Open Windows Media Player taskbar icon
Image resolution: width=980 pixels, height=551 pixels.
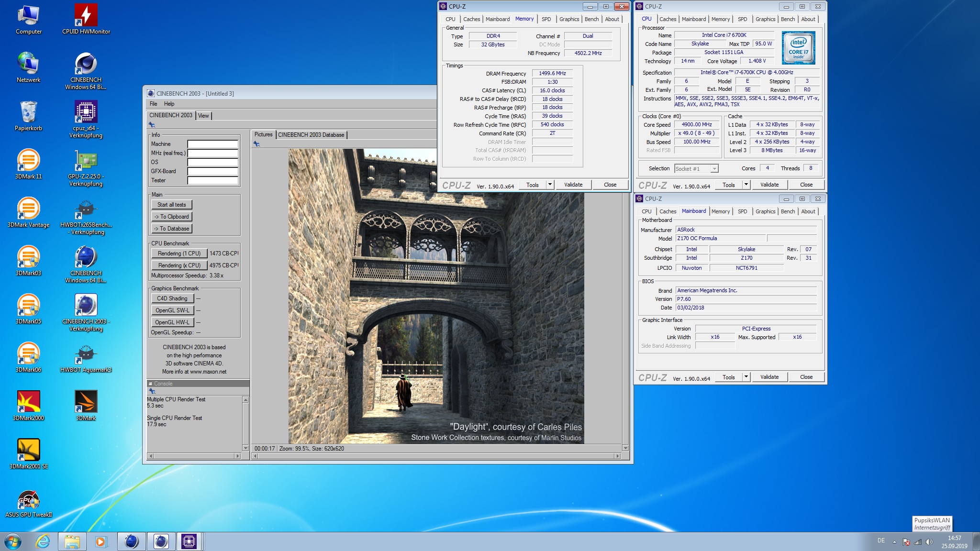(100, 541)
